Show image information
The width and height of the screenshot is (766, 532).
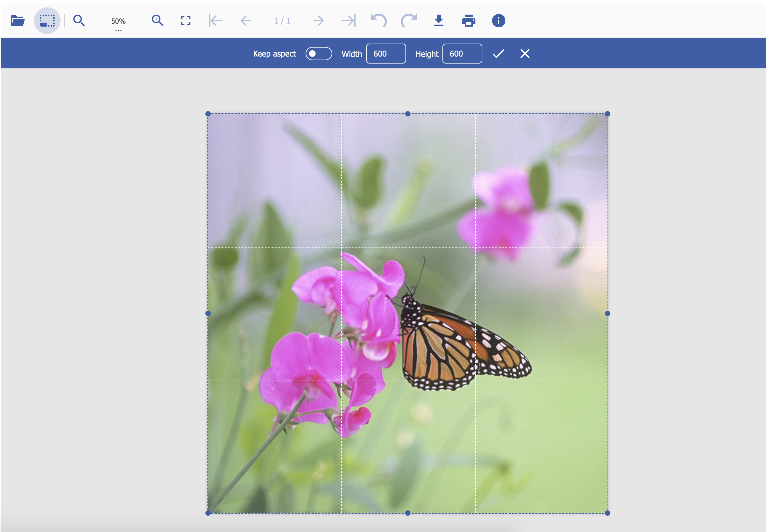pyautogui.click(x=498, y=20)
